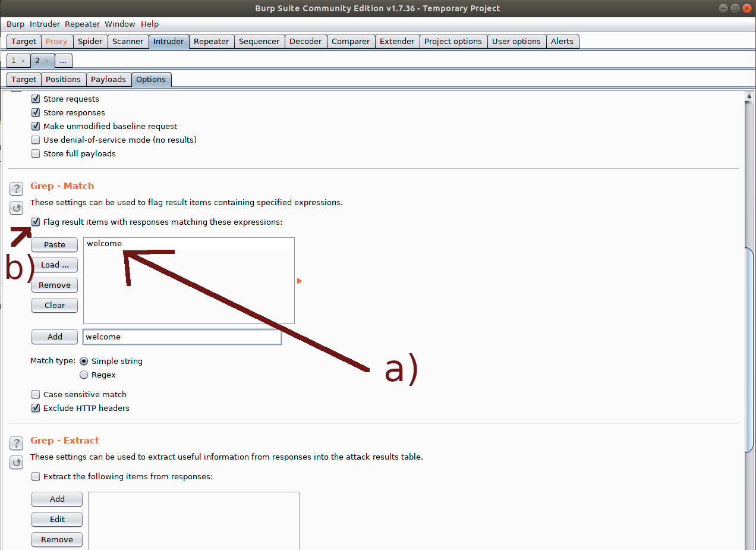
Task: Select the Repeater tool tab
Action: click(x=212, y=41)
